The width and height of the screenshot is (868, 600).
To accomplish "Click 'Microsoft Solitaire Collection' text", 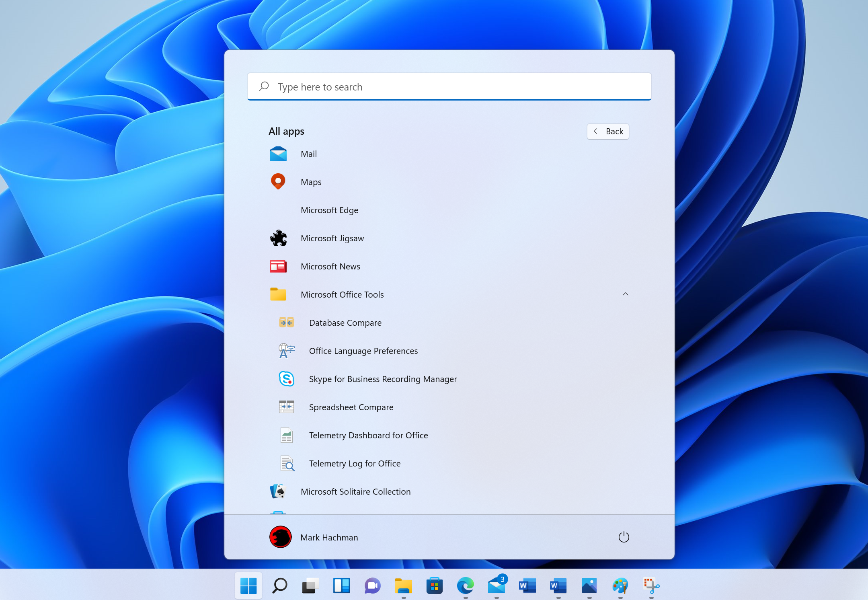I will point(356,491).
